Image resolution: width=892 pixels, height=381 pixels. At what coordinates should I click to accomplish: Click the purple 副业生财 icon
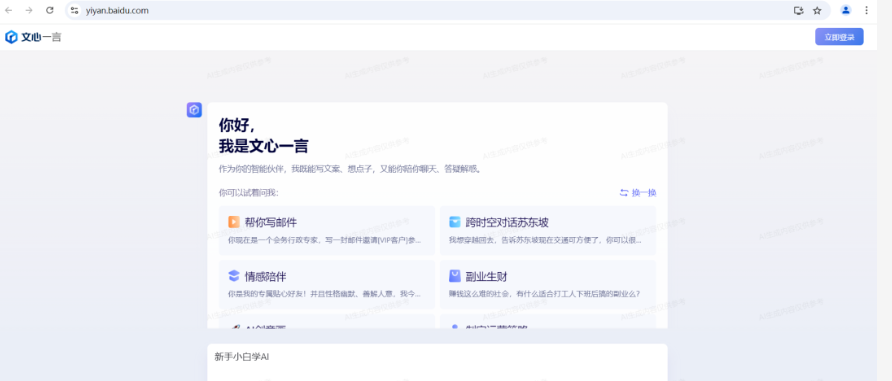[455, 276]
